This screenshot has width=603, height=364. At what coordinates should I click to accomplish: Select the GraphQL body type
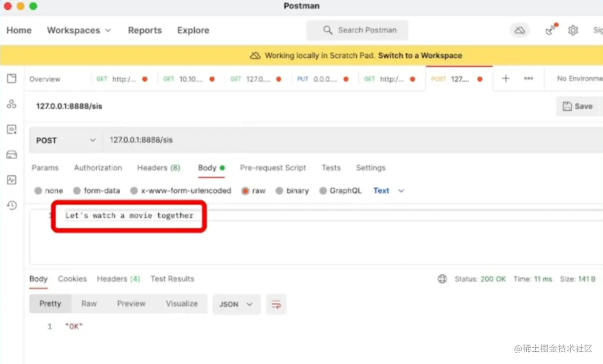click(340, 191)
